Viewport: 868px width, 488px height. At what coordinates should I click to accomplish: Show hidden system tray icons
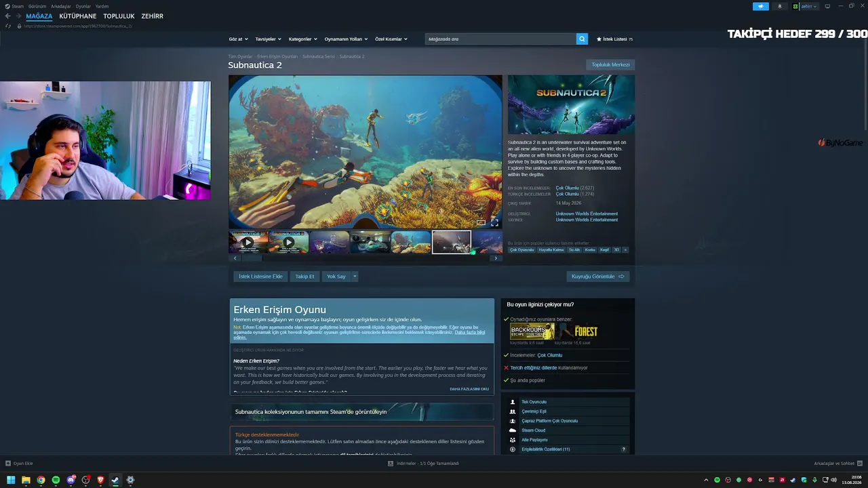(x=706, y=480)
